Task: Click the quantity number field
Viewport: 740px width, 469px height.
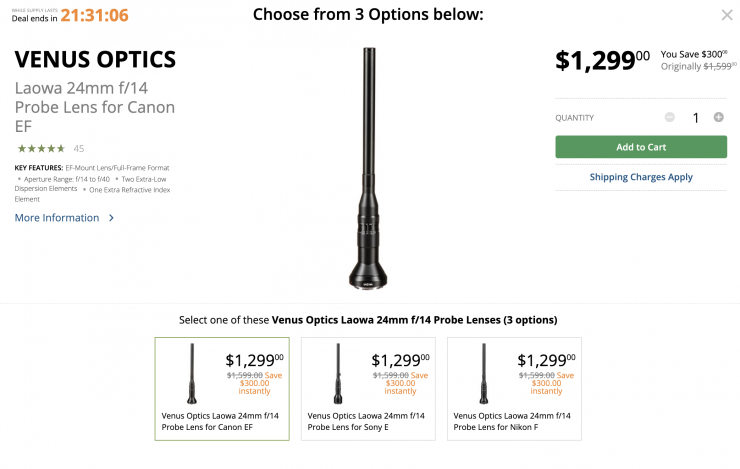Action: [695, 118]
